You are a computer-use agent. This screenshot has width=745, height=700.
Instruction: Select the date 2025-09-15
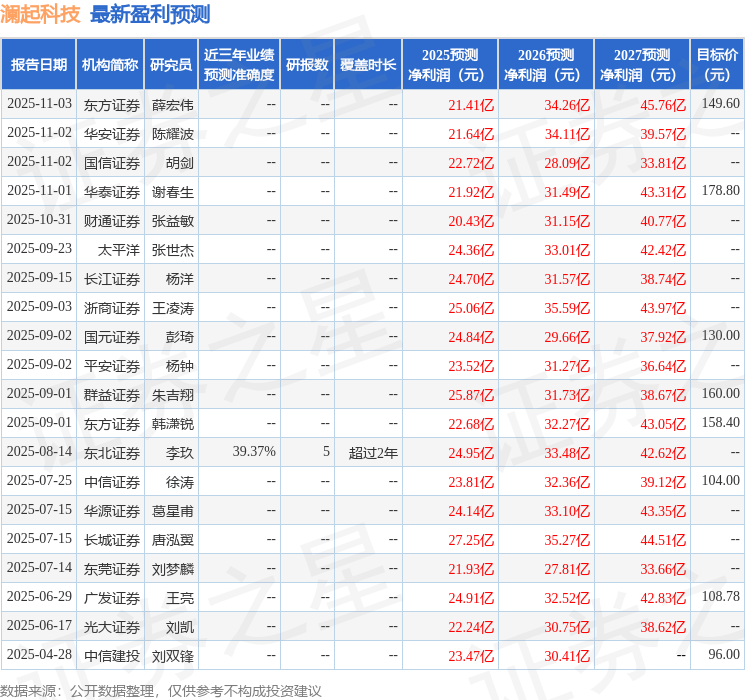(x=39, y=278)
